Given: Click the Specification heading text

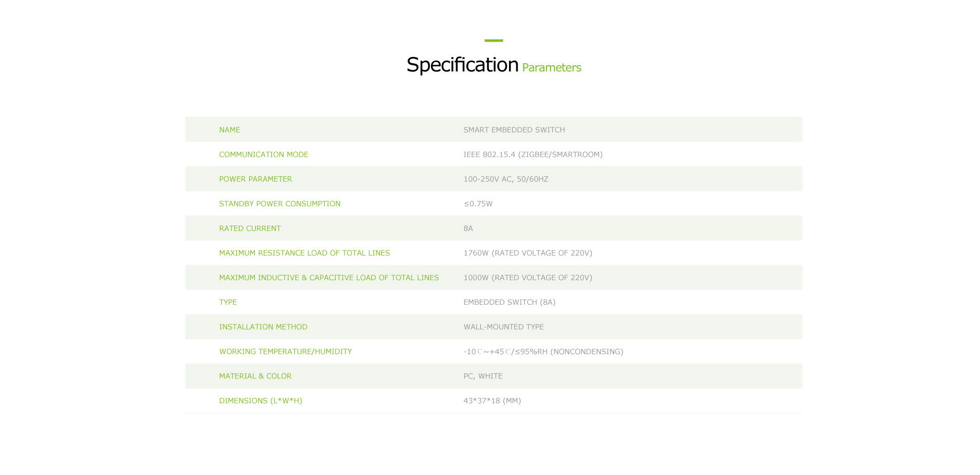Looking at the screenshot, I should (x=462, y=65).
